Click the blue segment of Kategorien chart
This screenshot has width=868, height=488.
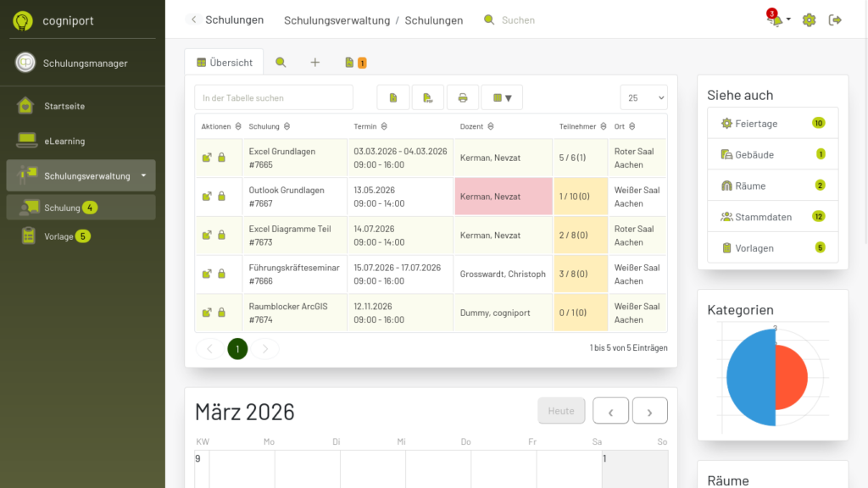coord(749,377)
